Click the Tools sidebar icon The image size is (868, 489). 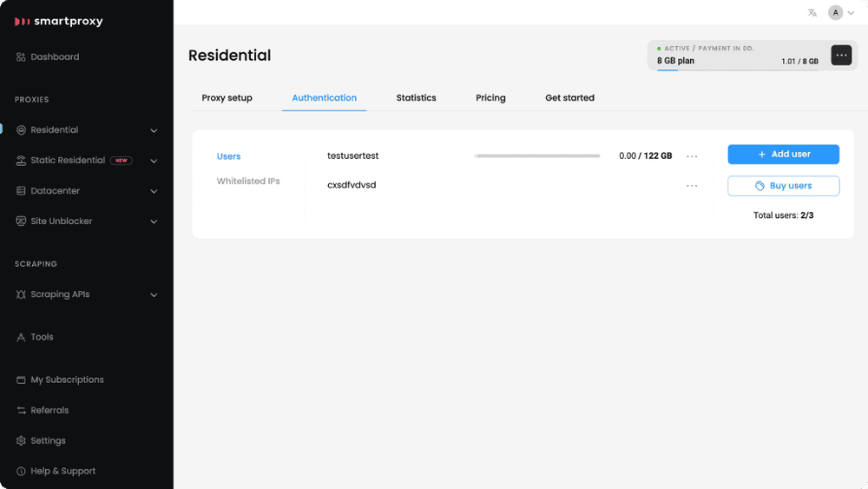[21, 337]
